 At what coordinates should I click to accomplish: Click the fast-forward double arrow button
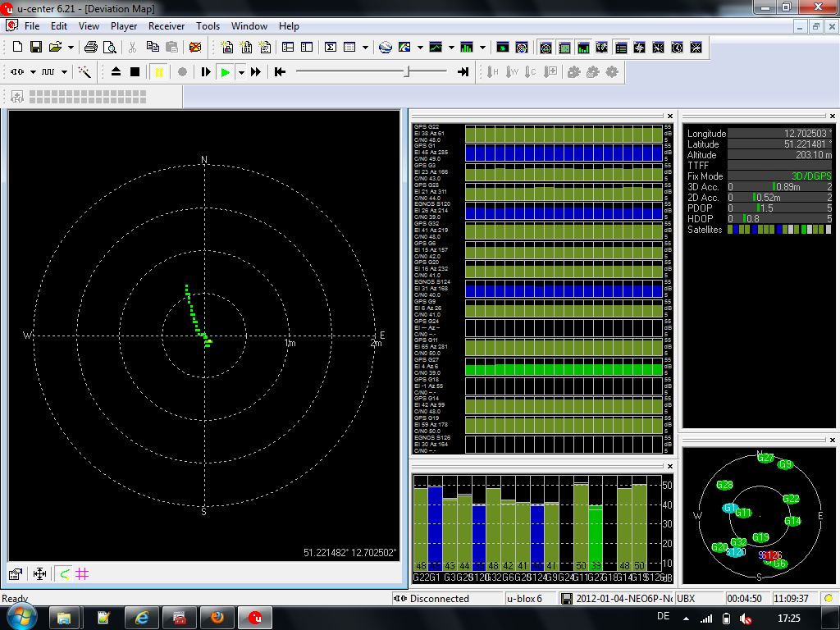256,72
